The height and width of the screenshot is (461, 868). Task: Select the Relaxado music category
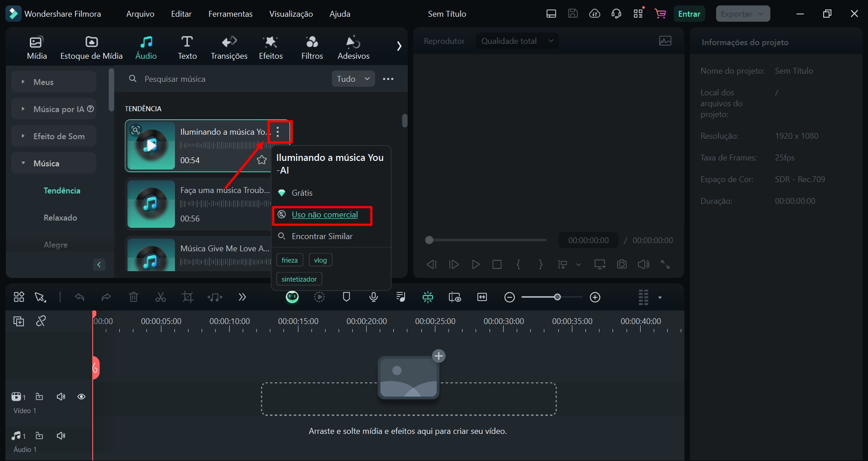pos(60,217)
